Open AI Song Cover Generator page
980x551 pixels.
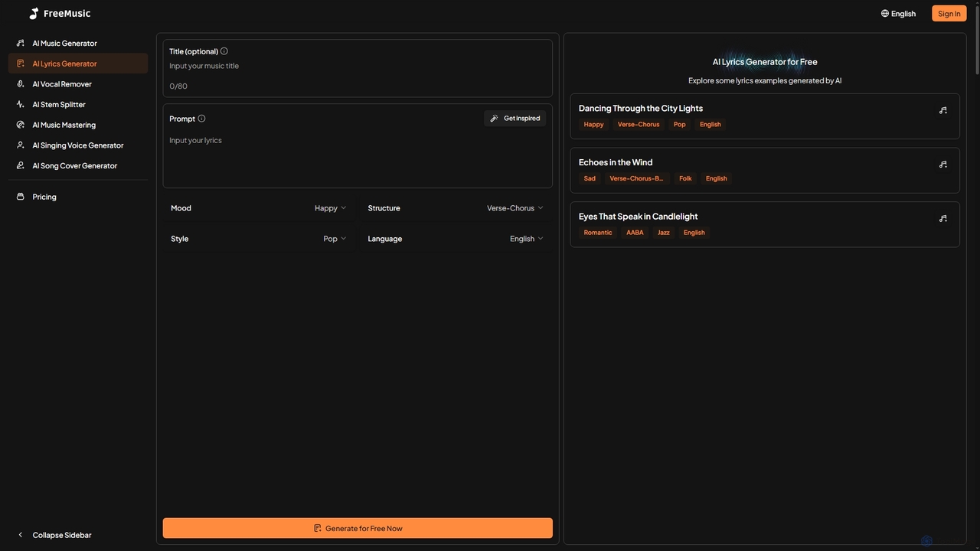pyautogui.click(x=78, y=165)
